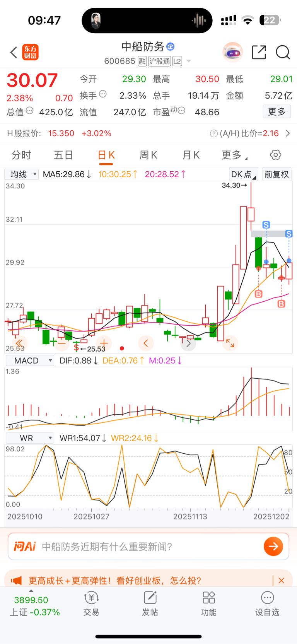Open the H股报价 detail chevron

pyautogui.click(x=288, y=133)
